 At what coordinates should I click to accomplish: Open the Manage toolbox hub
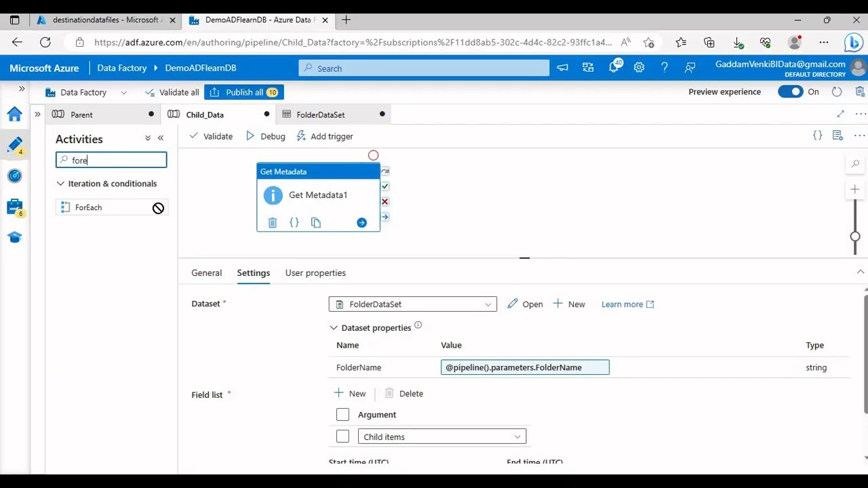click(15, 207)
